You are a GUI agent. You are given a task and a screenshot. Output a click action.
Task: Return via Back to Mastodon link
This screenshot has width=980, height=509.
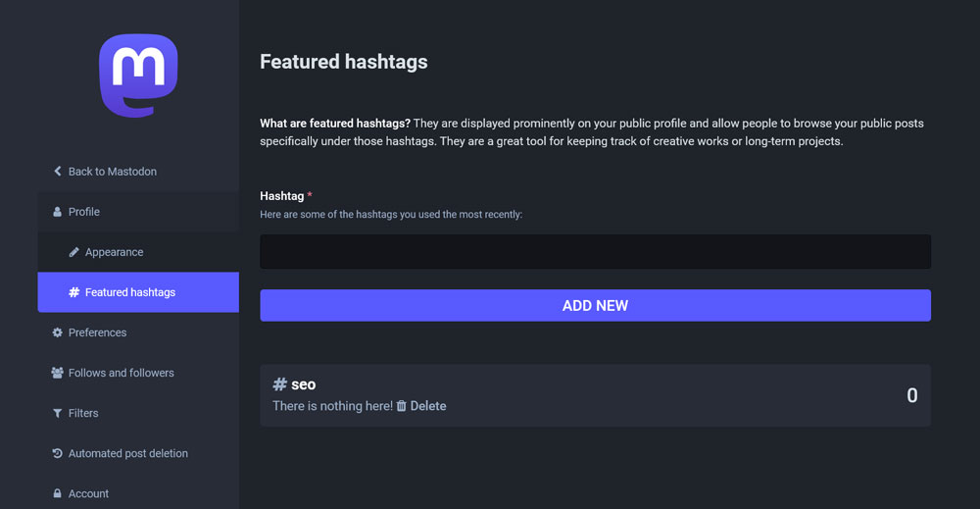tap(112, 172)
